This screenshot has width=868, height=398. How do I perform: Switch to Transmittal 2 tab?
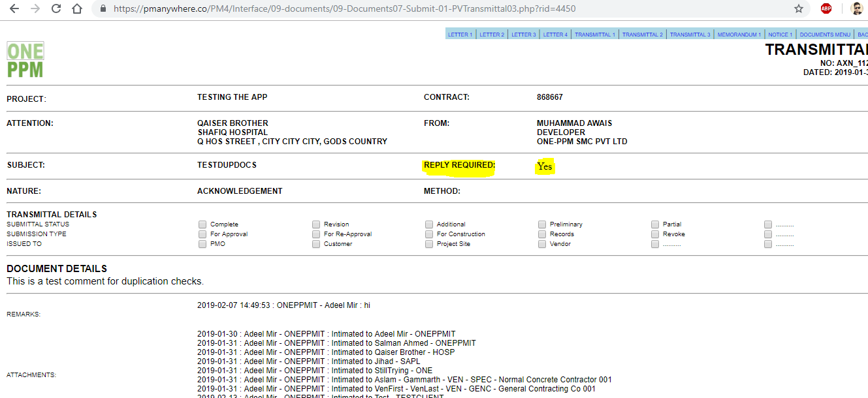point(642,35)
